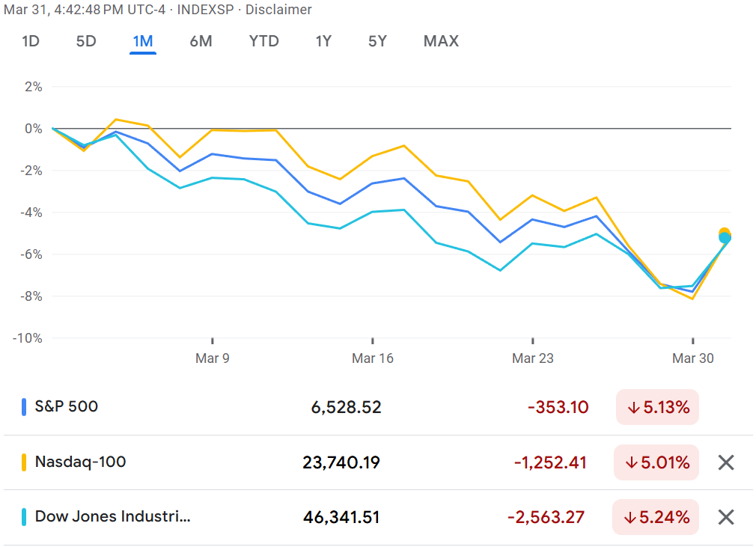Switch to the 1Y time range

(323, 41)
